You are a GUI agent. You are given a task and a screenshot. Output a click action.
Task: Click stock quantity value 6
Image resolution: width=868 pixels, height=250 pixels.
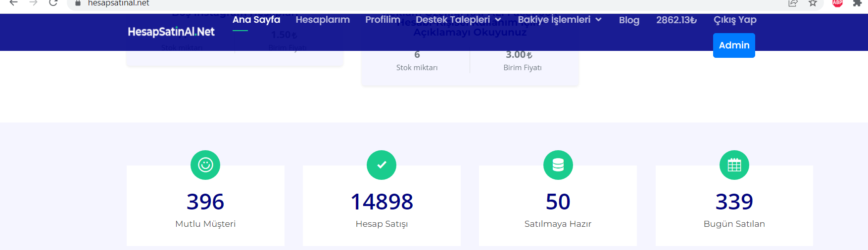click(x=417, y=55)
